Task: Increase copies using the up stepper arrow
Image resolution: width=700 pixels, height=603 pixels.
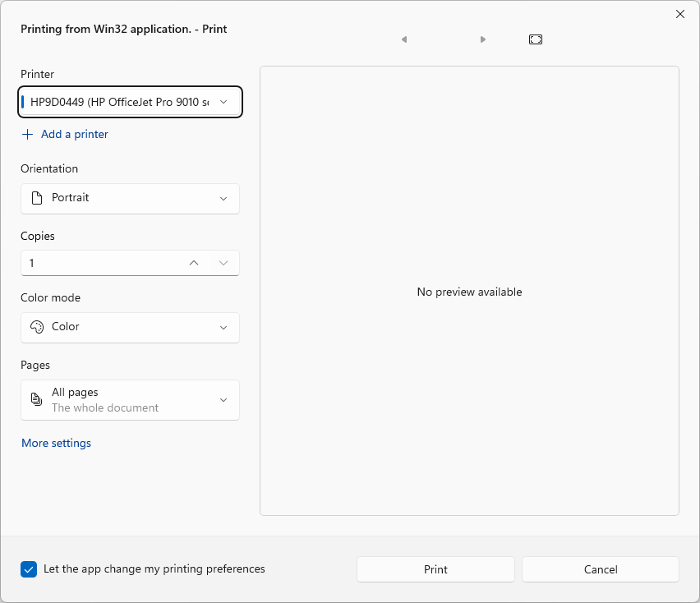Action: click(x=193, y=262)
